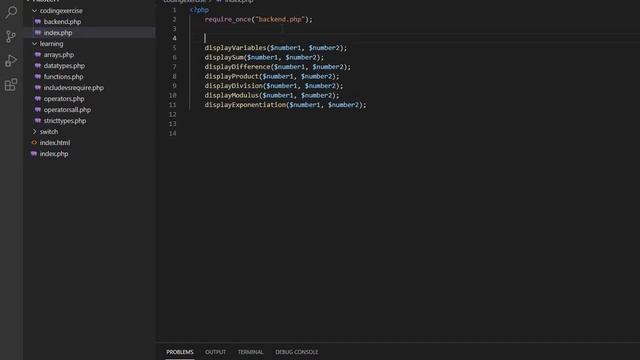Open arrays.php file
640x360 pixels.
coord(59,55)
